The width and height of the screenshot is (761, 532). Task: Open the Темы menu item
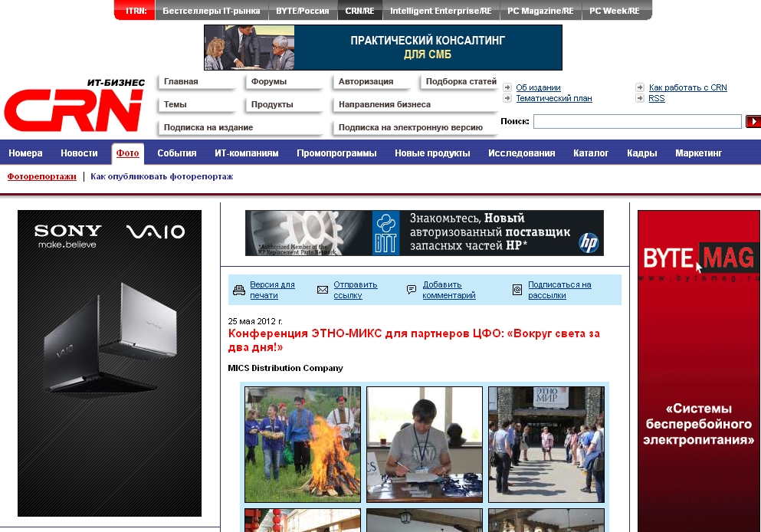click(x=196, y=104)
